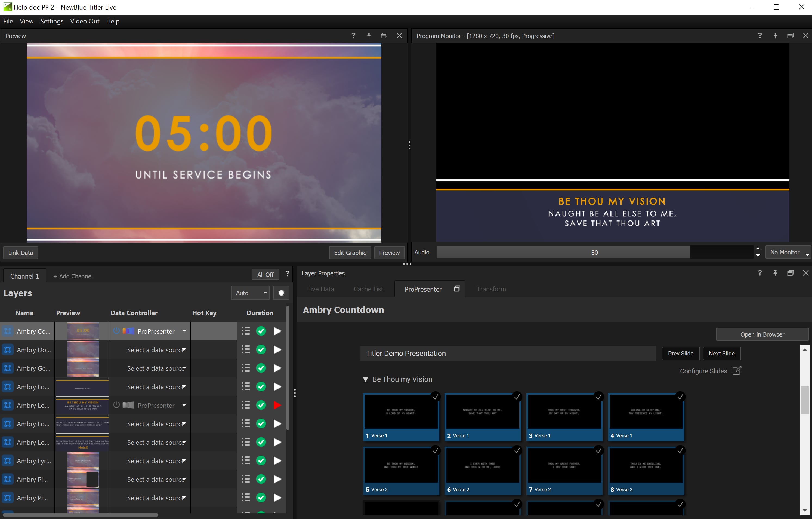Click Layer Properties help question icon
812x519 pixels.
(759, 273)
